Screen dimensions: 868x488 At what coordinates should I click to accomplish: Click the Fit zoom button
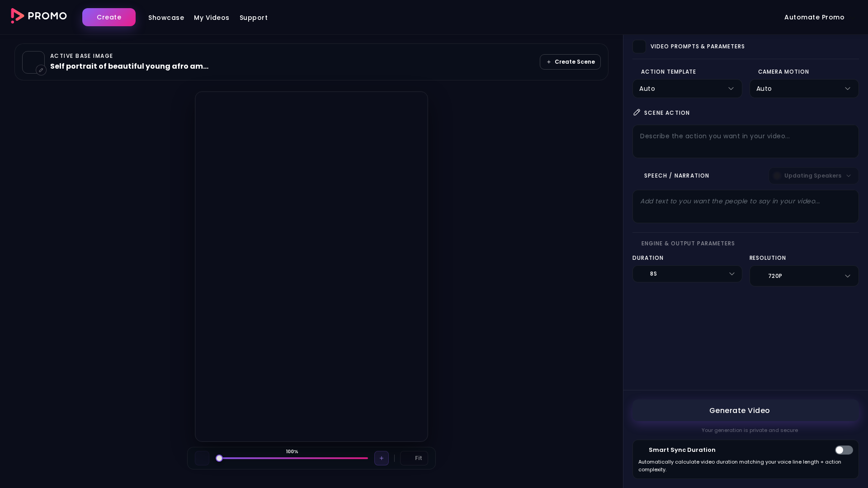coord(414,458)
